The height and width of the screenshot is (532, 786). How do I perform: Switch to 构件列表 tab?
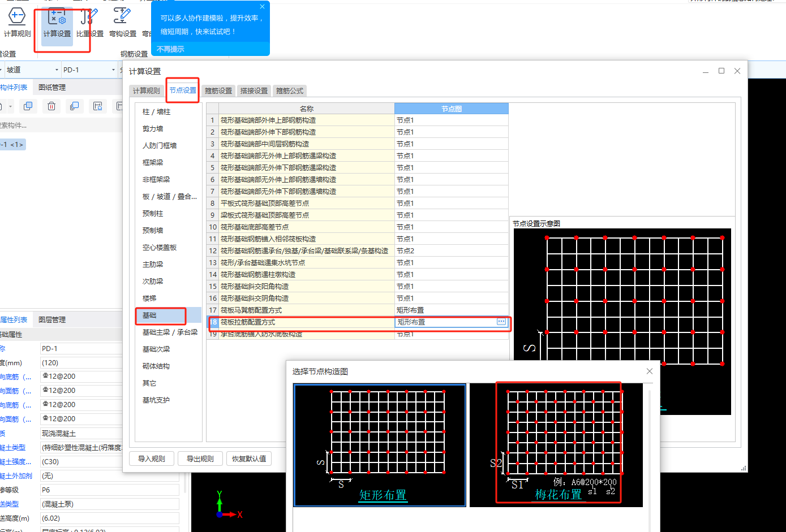pyautogui.click(x=14, y=87)
